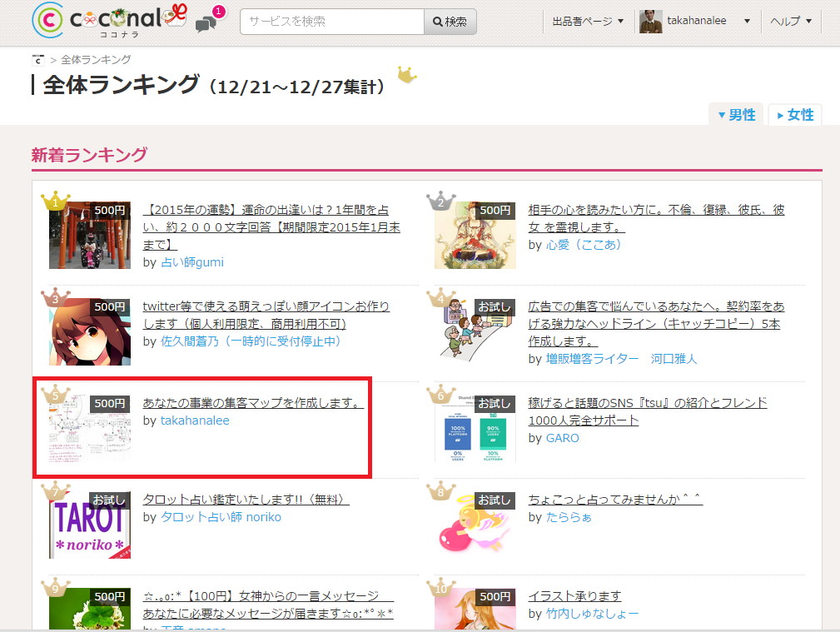Open 稼げると話題のSNS『tsu』 service link
840x632 pixels.
coord(648,411)
